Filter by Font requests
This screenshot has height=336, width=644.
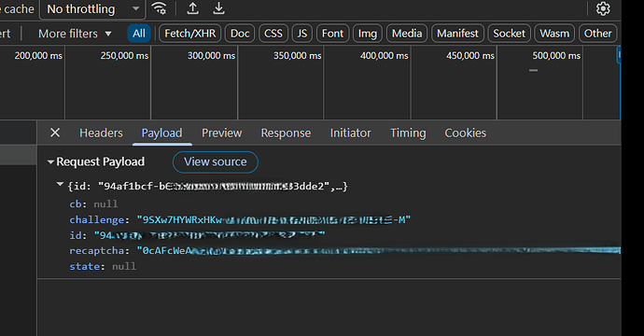tap(332, 34)
